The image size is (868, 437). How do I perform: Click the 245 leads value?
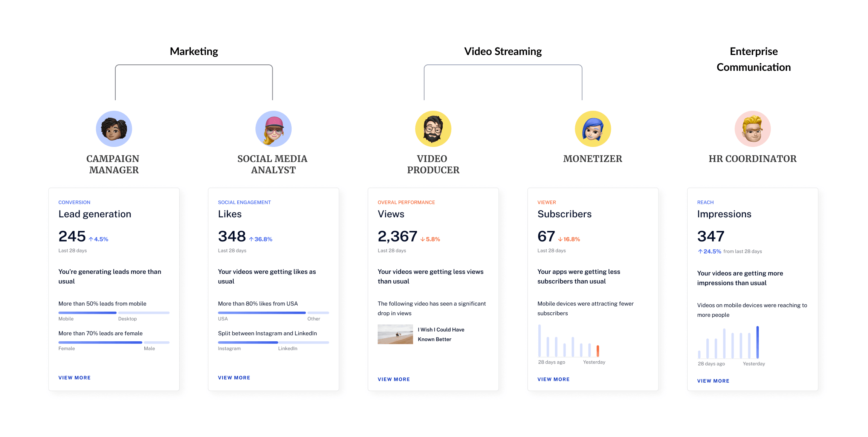(72, 236)
